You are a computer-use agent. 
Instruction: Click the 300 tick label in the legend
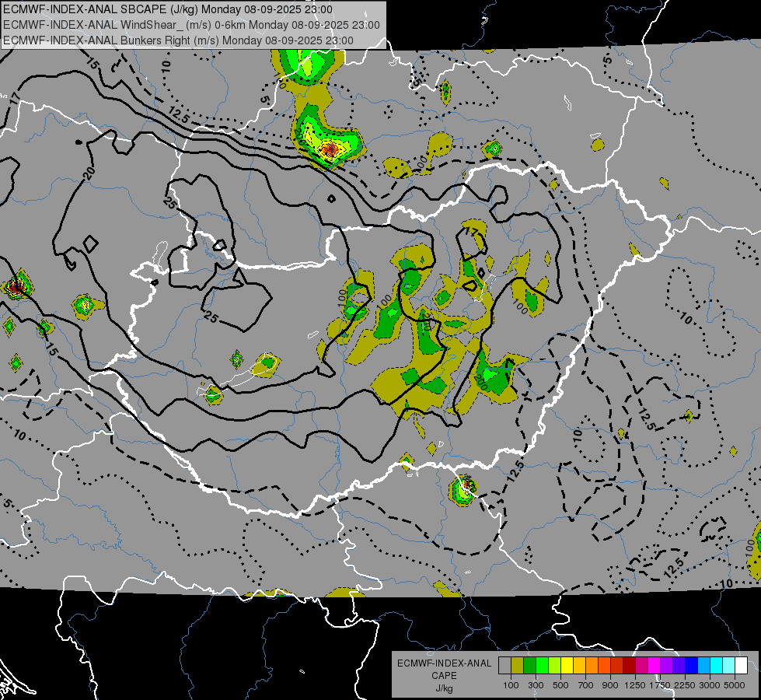coord(536,685)
